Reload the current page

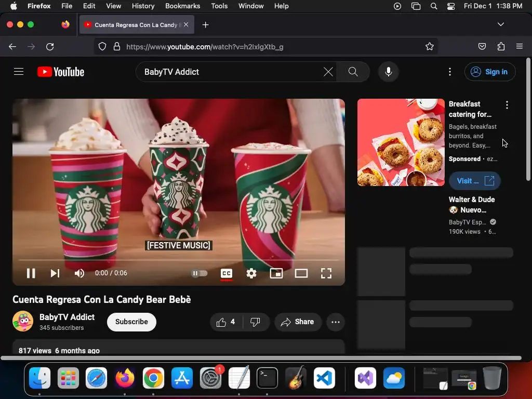point(50,46)
